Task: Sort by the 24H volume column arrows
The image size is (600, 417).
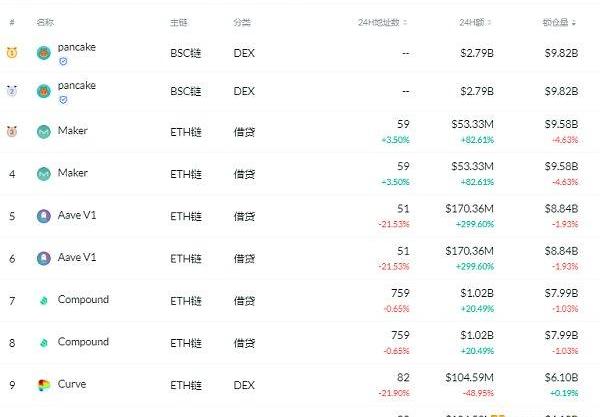Action: click(x=489, y=23)
